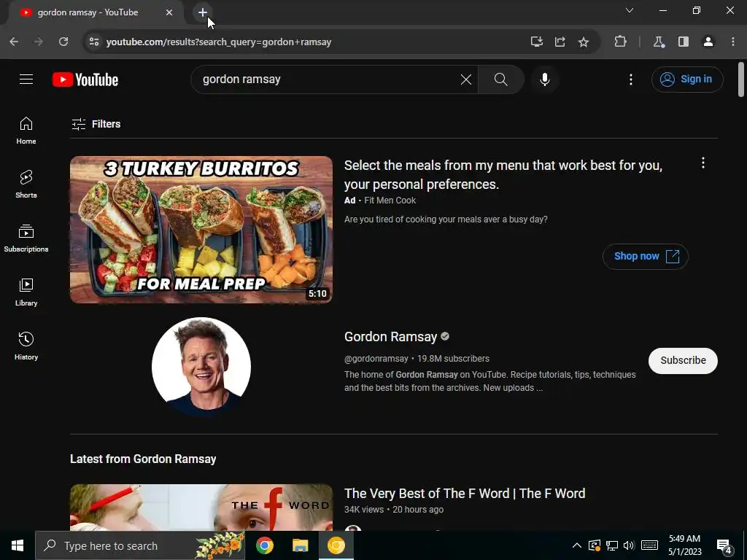
Task: Open Chrome Labs flask icon
Action: [659, 42]
